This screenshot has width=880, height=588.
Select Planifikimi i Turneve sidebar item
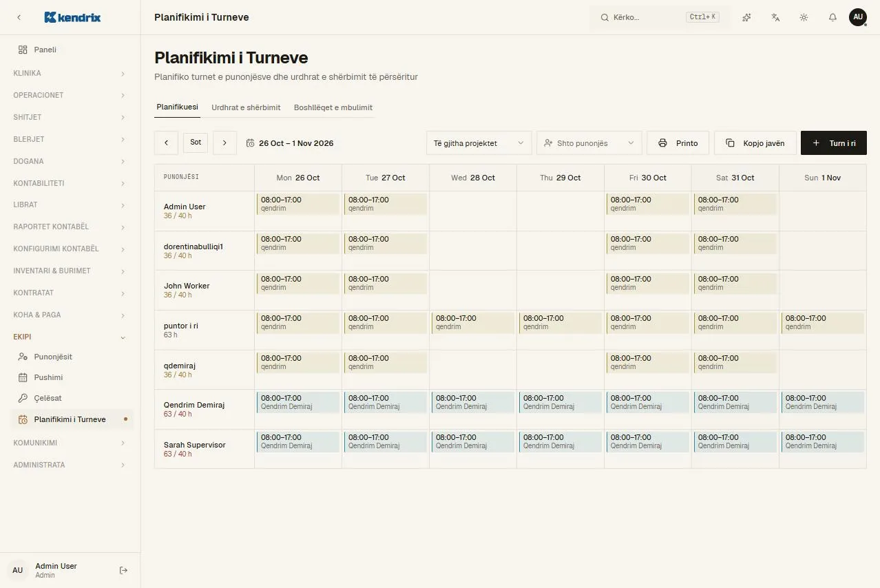[70, 419]
